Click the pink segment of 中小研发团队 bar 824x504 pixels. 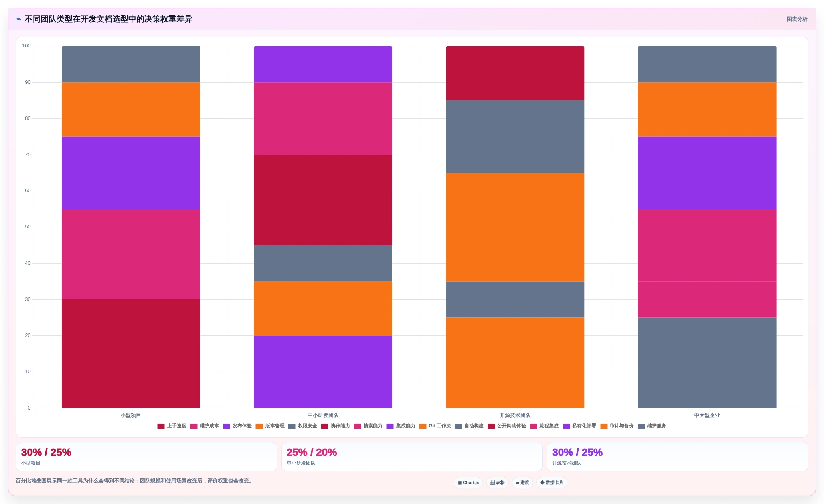tap(323, 118)
